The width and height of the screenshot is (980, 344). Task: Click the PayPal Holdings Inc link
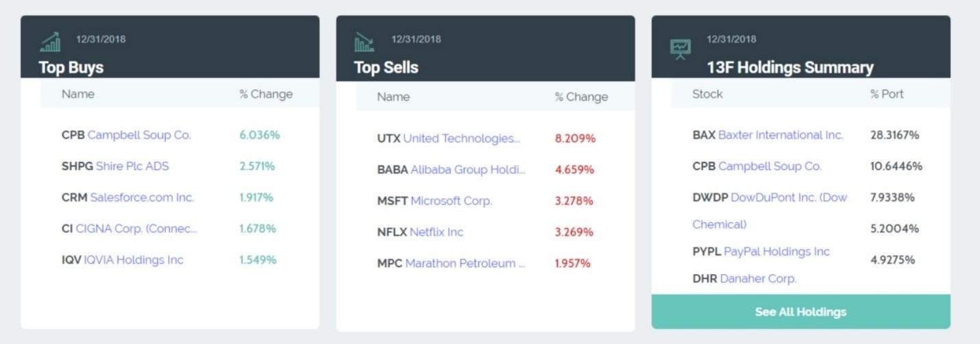pyautogui.click(x=776, y=251)
